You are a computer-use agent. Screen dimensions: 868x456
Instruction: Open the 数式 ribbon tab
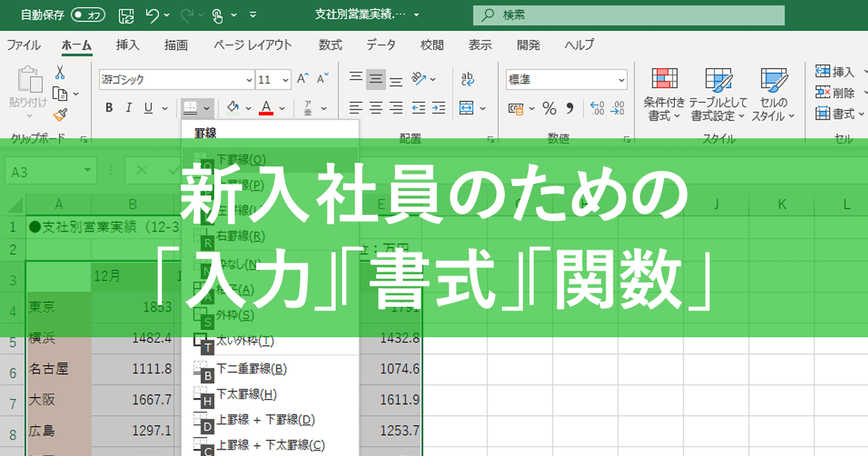tap(331, 45)
